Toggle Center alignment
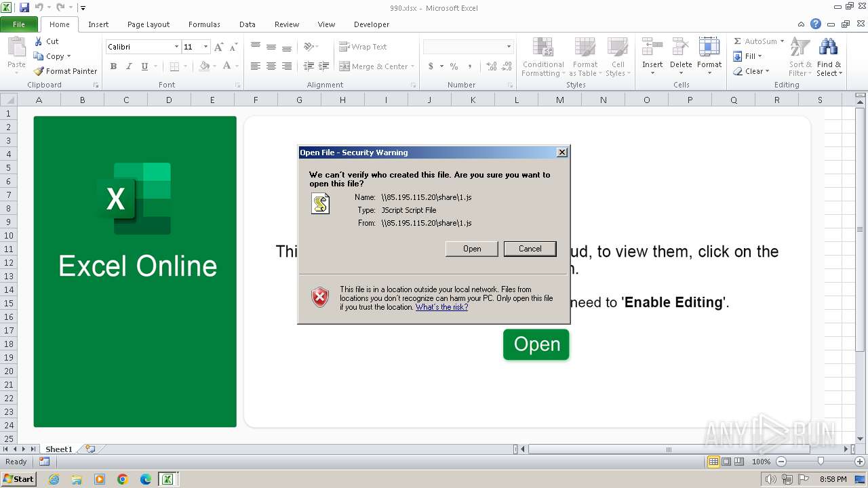Screen dimensions: 868x488 pos(271,66)
